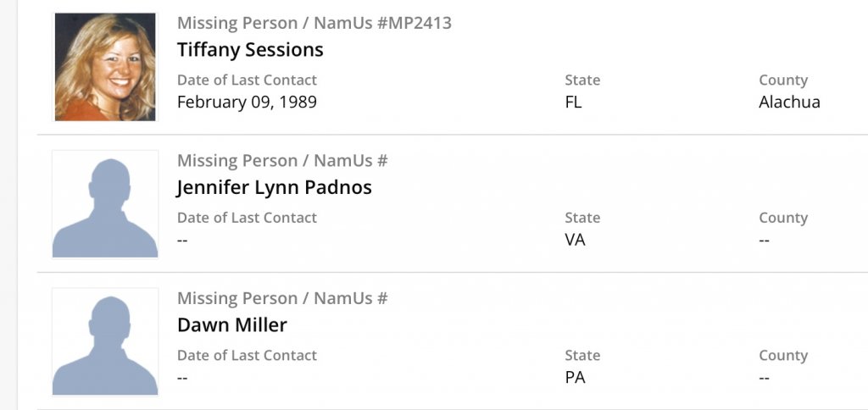The image size is (868, 410).
Task: Click the County label in Dawn Miller's row
Action: 783,356
